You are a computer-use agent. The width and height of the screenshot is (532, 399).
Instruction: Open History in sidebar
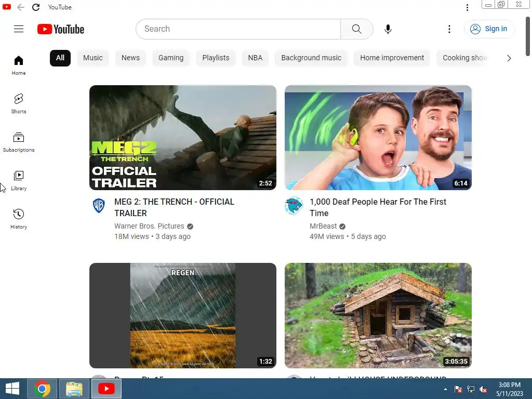coord(19,219)
